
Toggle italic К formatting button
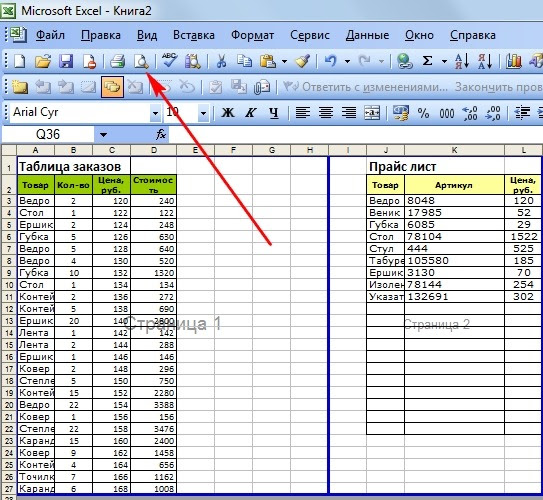point(250,113)
